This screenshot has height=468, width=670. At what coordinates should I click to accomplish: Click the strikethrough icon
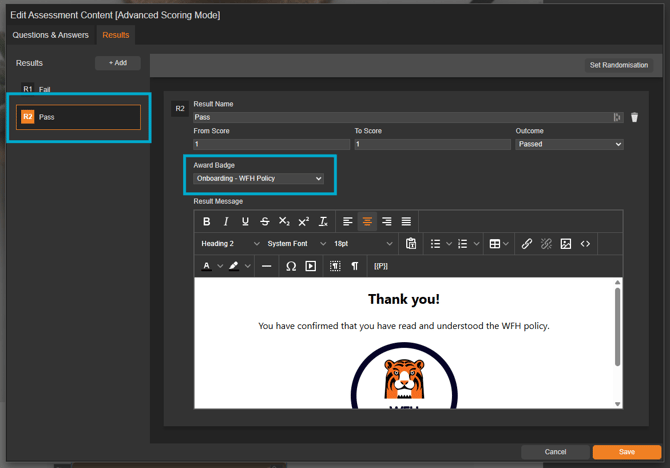click(x=265, y=221)
